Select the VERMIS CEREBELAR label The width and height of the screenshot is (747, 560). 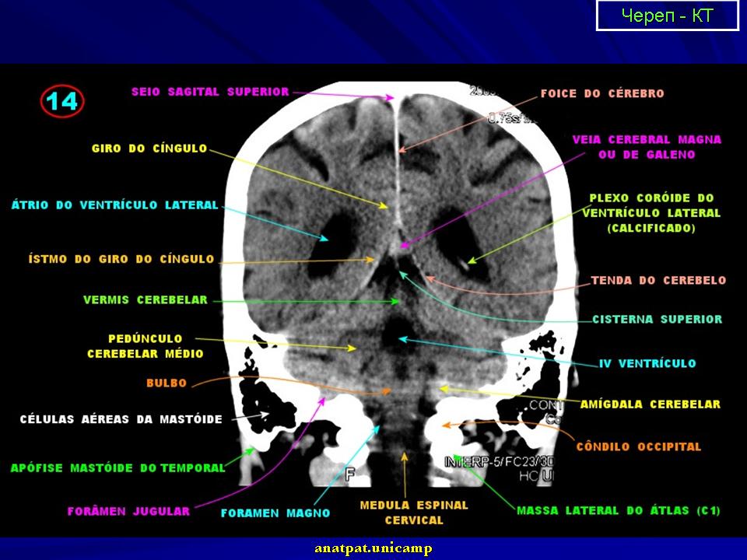(146, 299)
